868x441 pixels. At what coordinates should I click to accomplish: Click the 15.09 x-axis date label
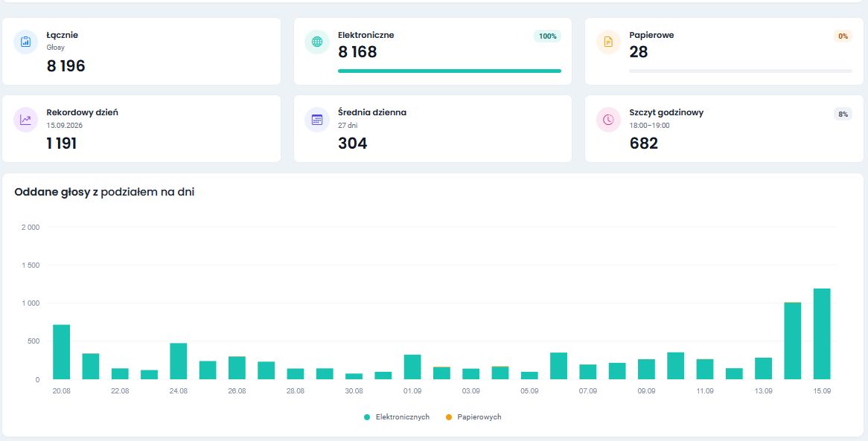(x=822, y=390)
